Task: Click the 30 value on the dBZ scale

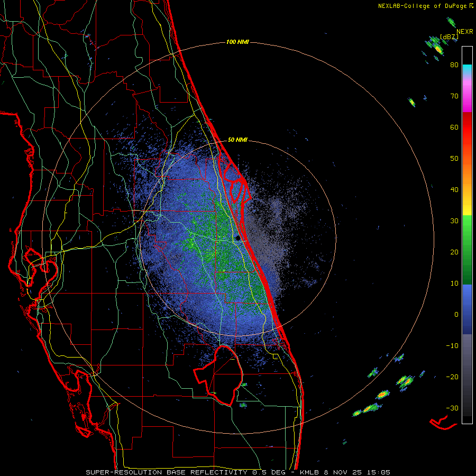Action: pos(454,221)
